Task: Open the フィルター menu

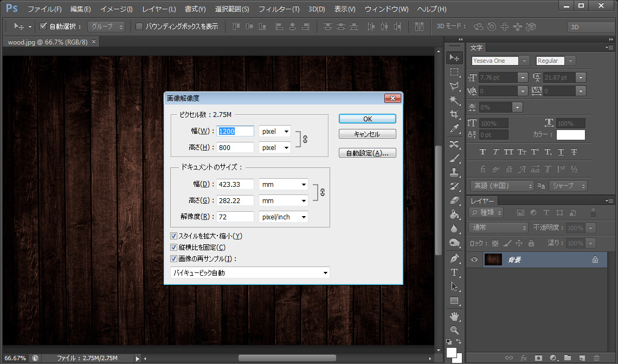Action: pyautogui.click(x=279, y=9)
